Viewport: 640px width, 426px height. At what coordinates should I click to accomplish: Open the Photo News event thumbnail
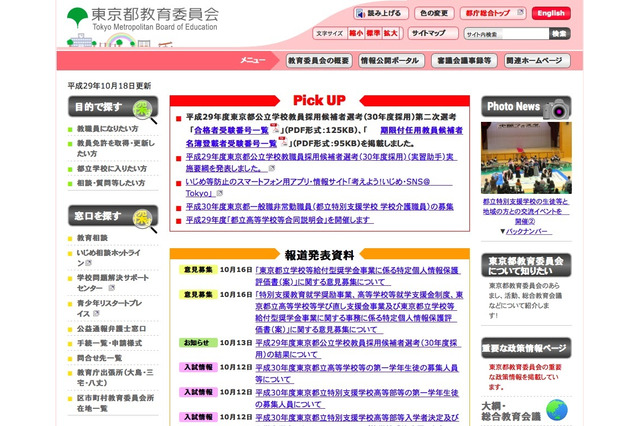tap(526, 158)
